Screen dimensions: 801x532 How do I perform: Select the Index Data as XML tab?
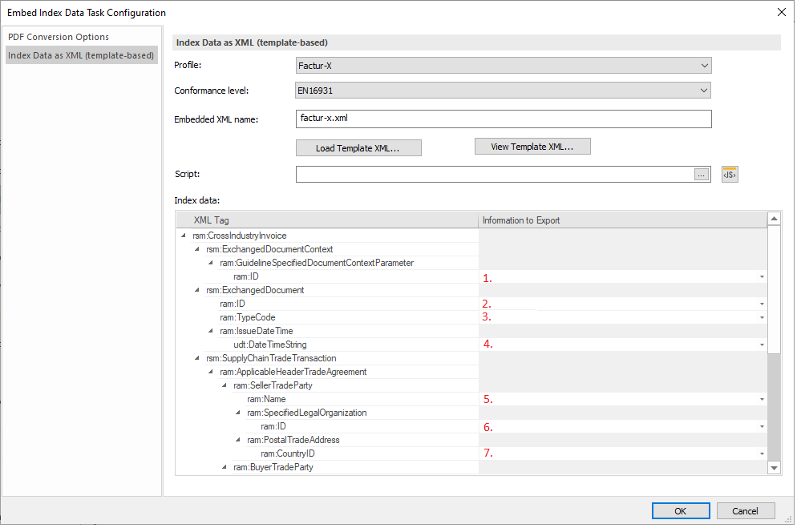(80, 55)
